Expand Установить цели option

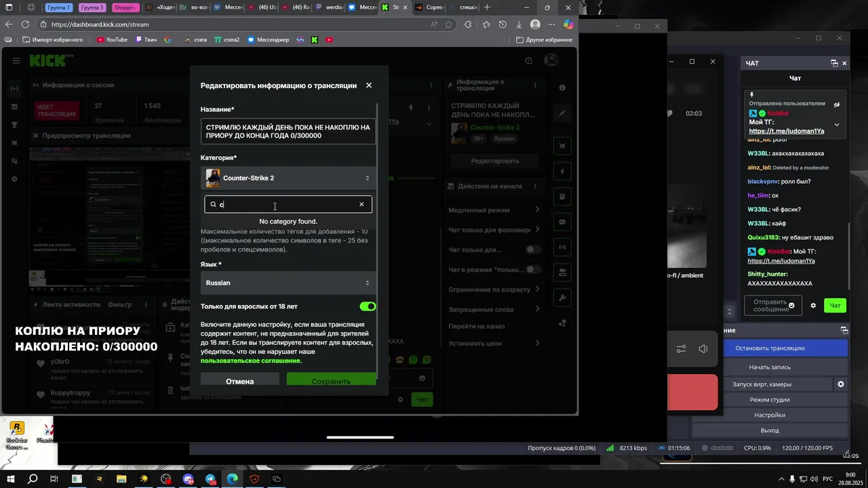(494, 343)
